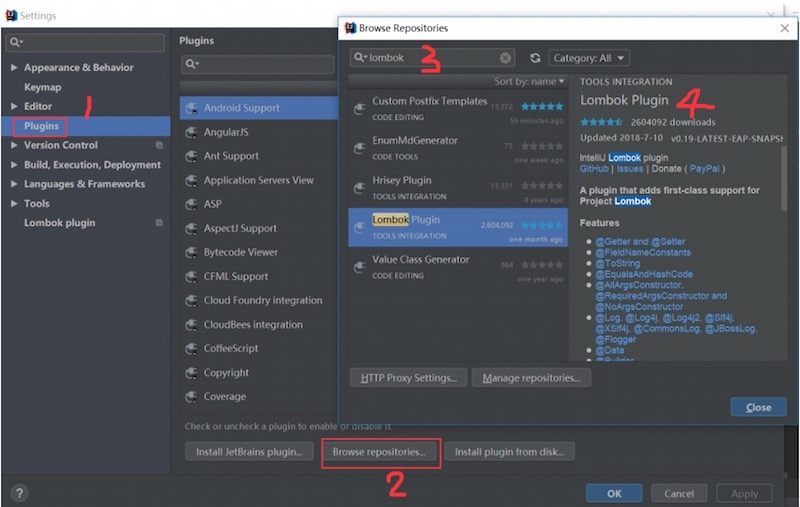Click the EnumMdGenerator plugin icon
Viewport: 800px width, 507px height.
tap(360, 148)
